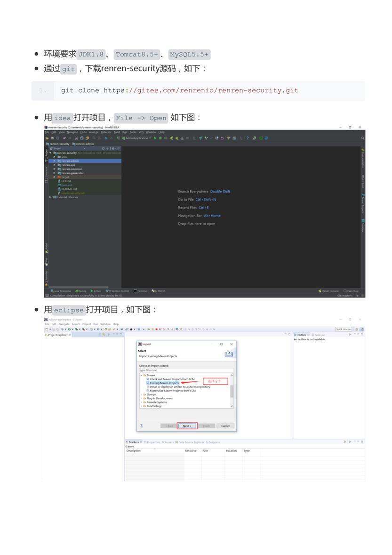Open the Markers tab in Eclipse
Screen dimensions: 392x555
click(134, 442)
